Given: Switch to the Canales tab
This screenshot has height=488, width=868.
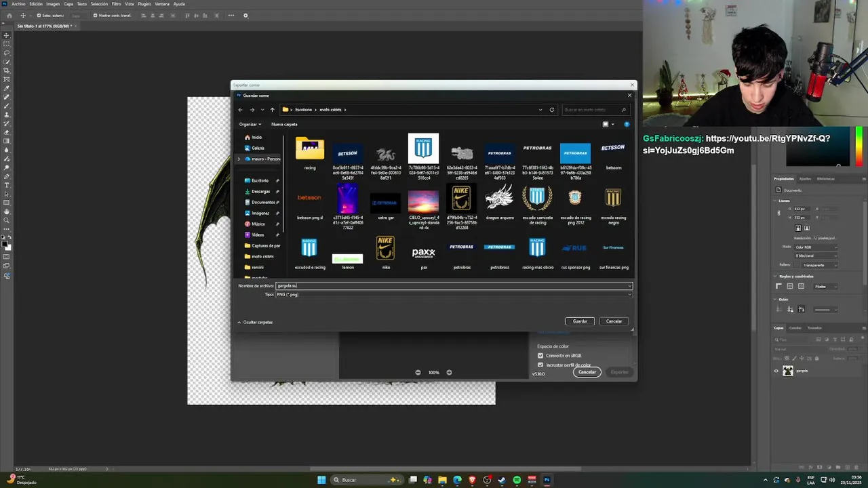Looking at the screenshot, I should pos(795,328).
